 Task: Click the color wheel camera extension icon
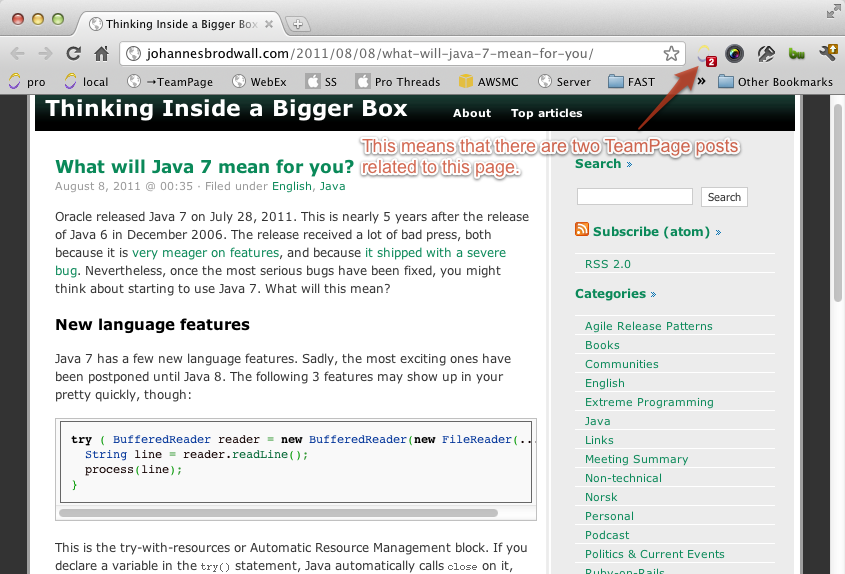coord(735,53)
